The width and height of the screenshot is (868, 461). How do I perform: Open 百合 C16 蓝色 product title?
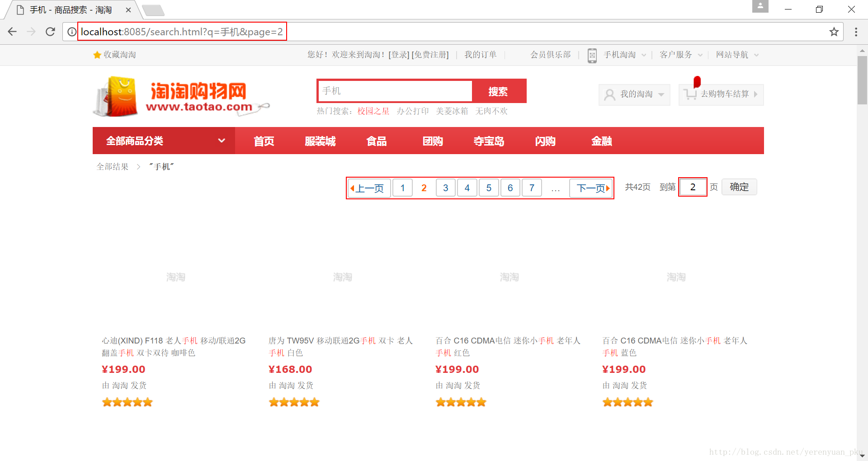675,347
